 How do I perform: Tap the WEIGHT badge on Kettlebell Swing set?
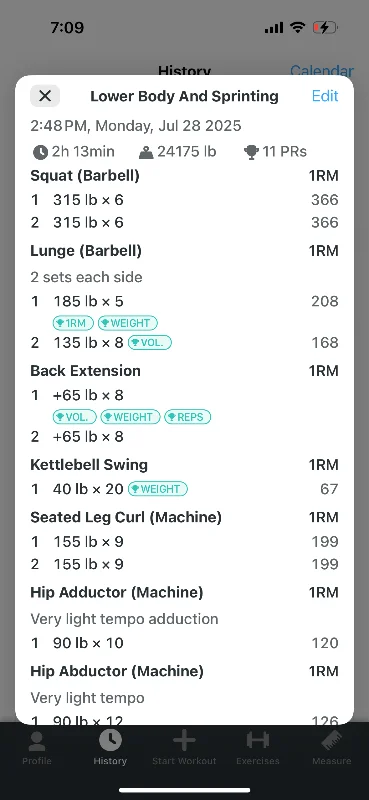click(x=158, y=489)
